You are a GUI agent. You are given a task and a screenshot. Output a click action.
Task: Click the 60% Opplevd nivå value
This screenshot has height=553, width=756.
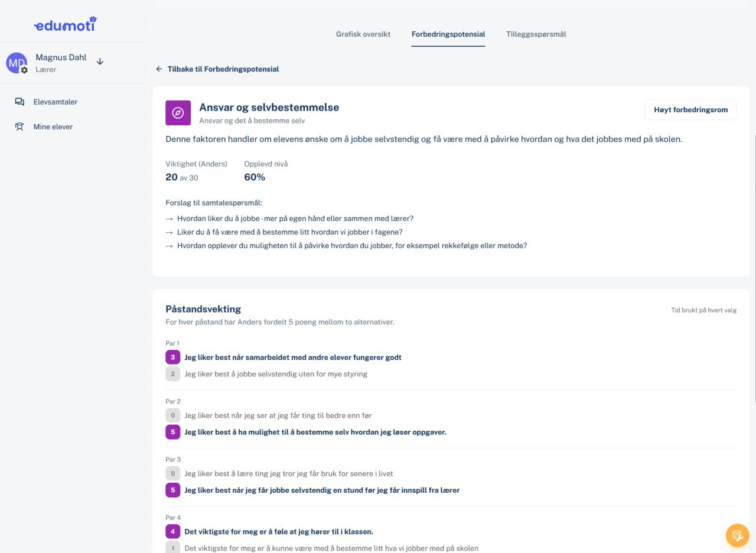255,177
